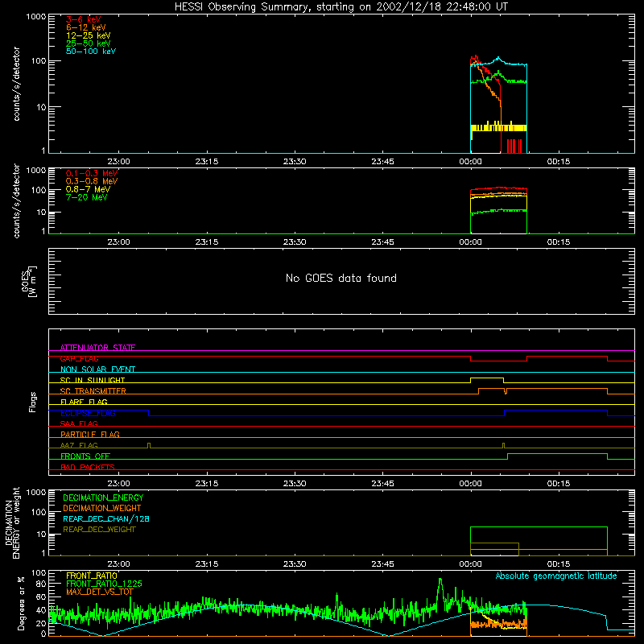
Task: Click the 'DECIMATION ENERGY or weight' axis label
Action: pos(12,522)
